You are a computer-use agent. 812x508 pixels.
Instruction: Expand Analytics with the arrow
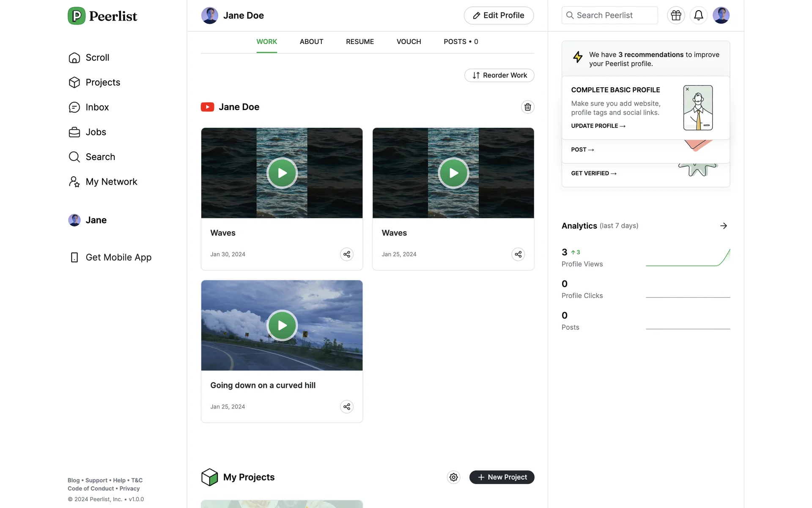tap(723, 226)
